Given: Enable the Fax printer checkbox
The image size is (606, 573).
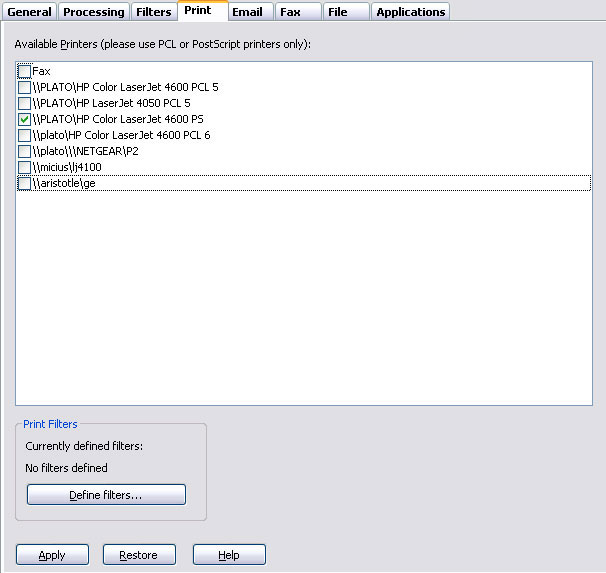Looking at the screenshot, I should [x=25, y=72].
